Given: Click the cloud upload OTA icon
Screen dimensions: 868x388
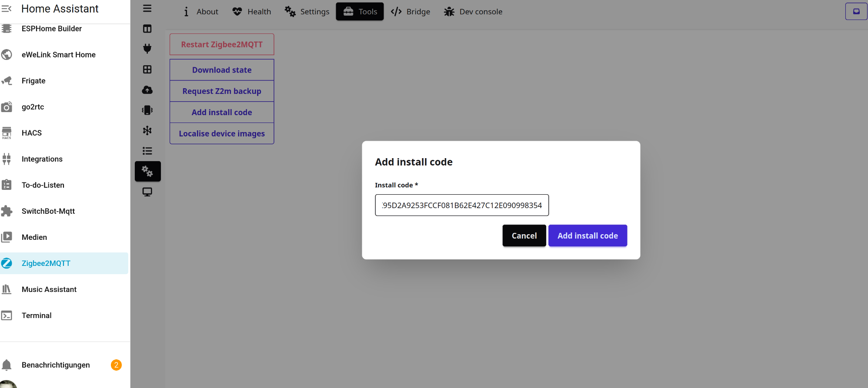Looking at the screenshot, I should tap(147, 90).
